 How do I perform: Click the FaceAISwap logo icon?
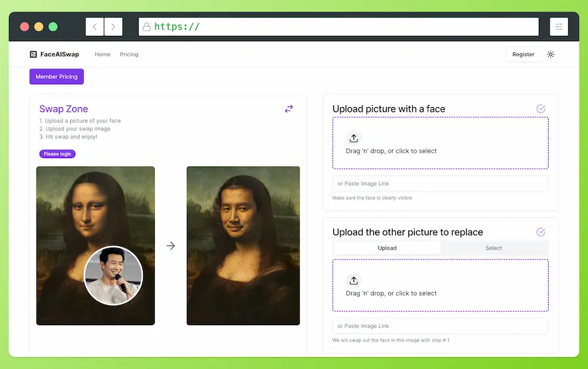33,54
